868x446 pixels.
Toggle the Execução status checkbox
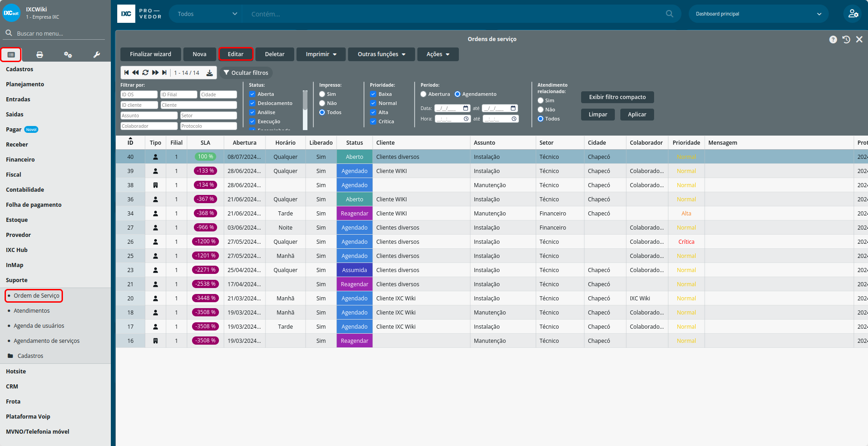click(252, 121)
